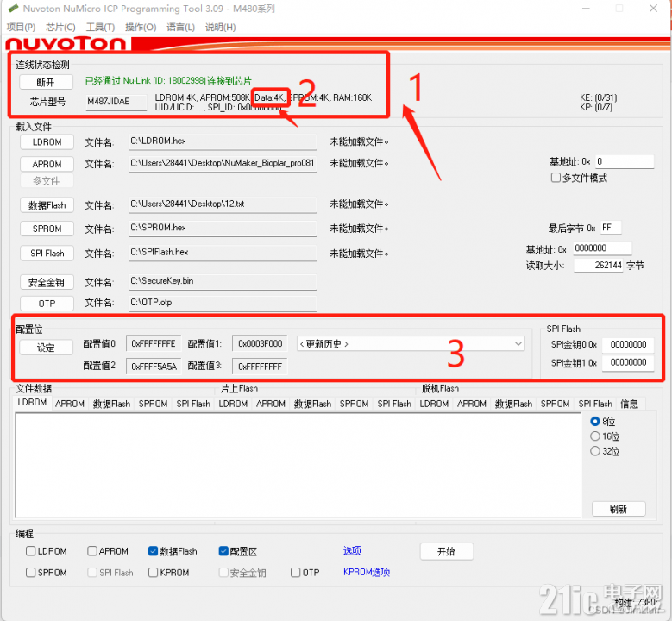Click the 开始 start button
The image size is (672, 621).
point(447,551)
